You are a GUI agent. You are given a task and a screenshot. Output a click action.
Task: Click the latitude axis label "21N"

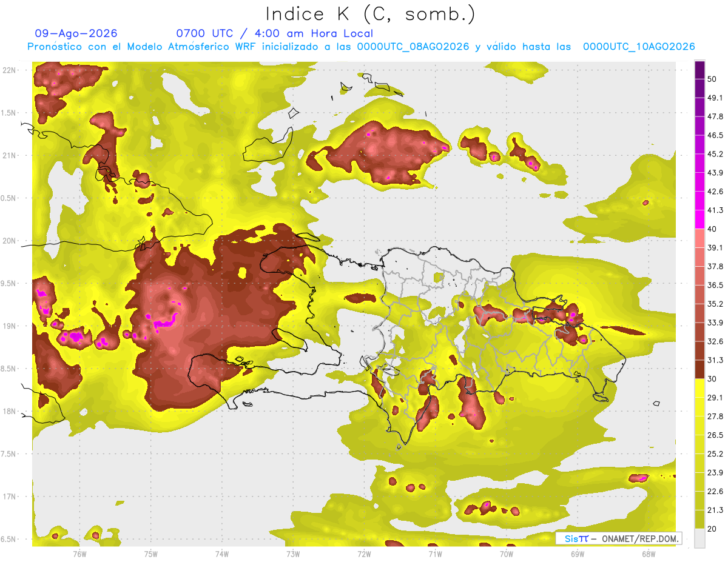(8, 155)
